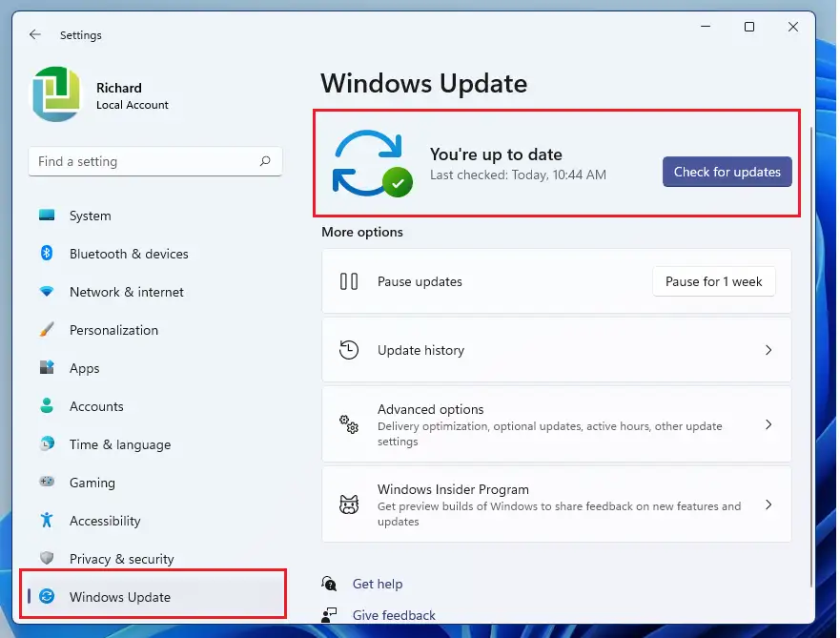Click the Update history clock icon
Viewport: 840px width, 638px height.
click(349, 350)
